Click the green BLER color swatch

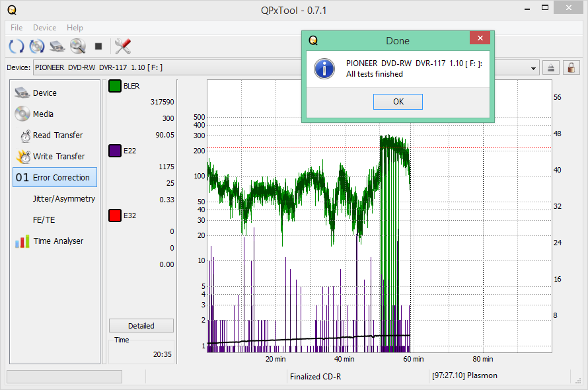coord(115,86)
